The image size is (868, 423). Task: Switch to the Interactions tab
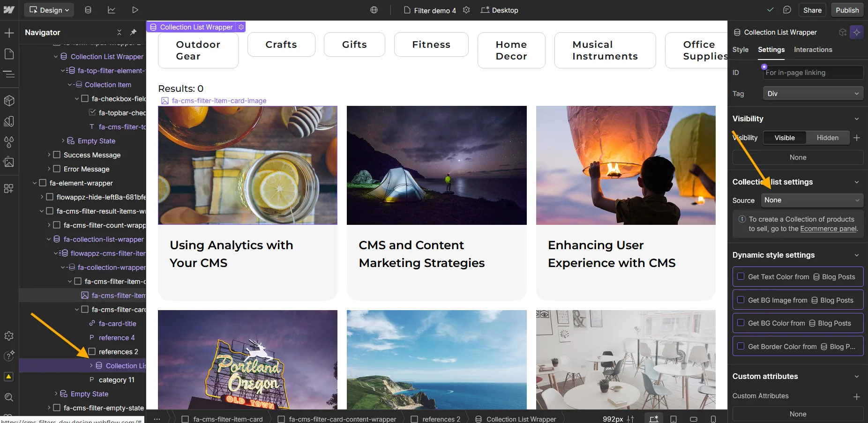[x=813, y=50]
